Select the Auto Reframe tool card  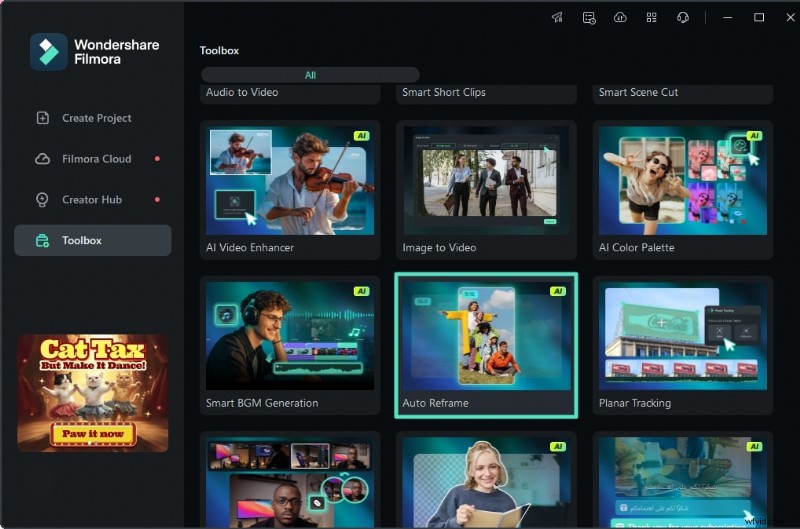click(x=486, y=346)
